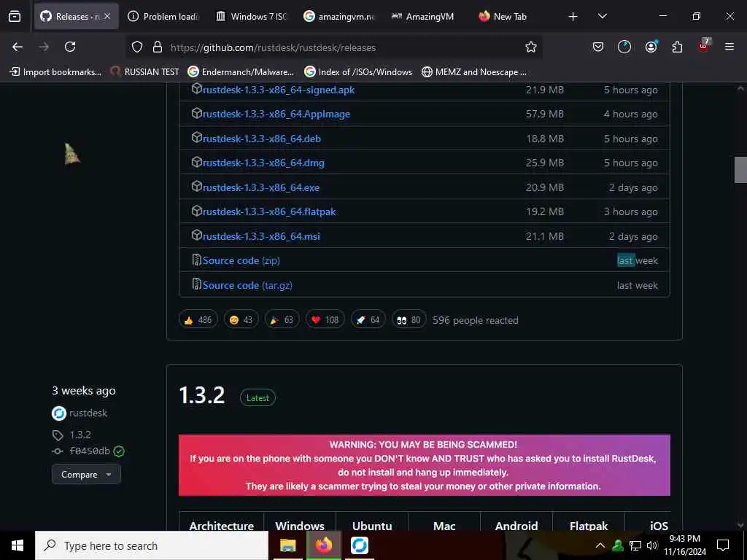Viewport: 747px width, 560px height.
Task: Toggle the thumbs up reaction 486
Action: (x=198, y=320)
